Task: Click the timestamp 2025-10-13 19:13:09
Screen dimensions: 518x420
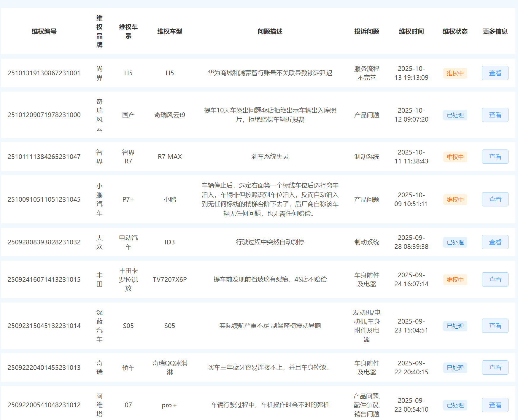Action: tap(411, 73)
